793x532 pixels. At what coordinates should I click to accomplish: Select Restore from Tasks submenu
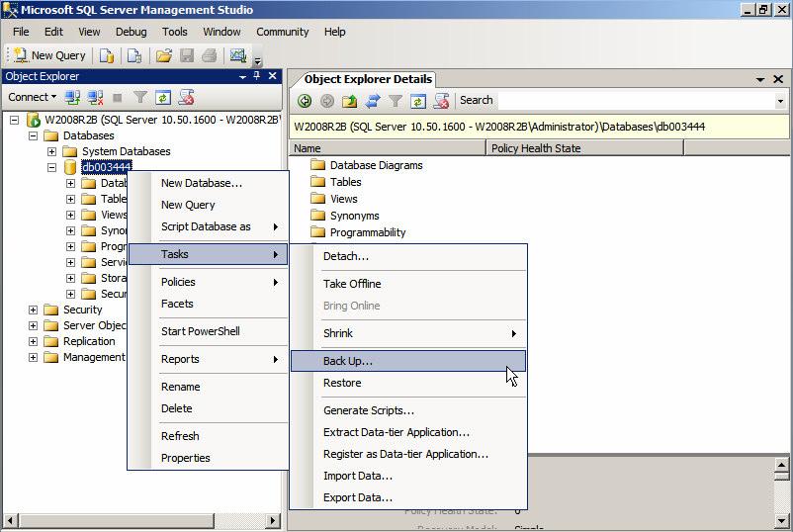(408, 383)
